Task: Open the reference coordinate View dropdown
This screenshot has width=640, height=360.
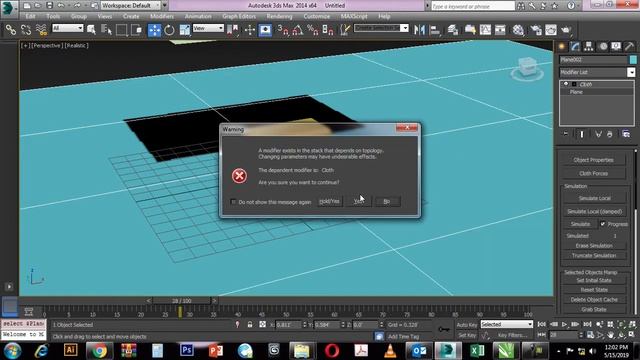Action: pyautogui.click(x=208, y=28)
